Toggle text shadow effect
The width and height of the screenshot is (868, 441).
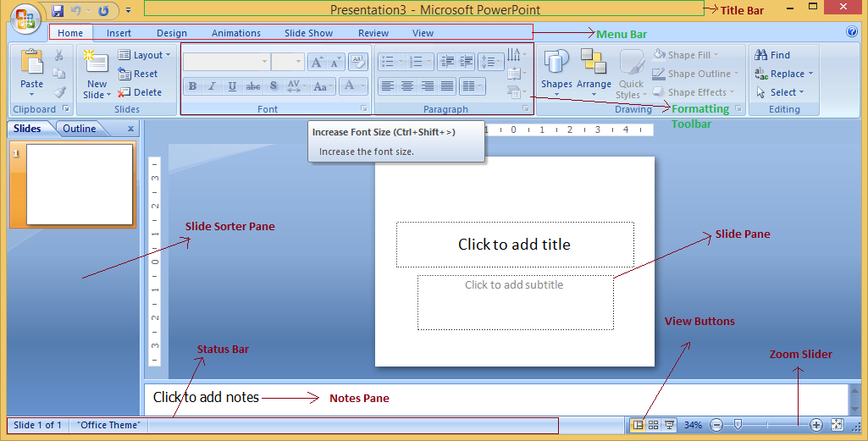[x=274, y=85]
